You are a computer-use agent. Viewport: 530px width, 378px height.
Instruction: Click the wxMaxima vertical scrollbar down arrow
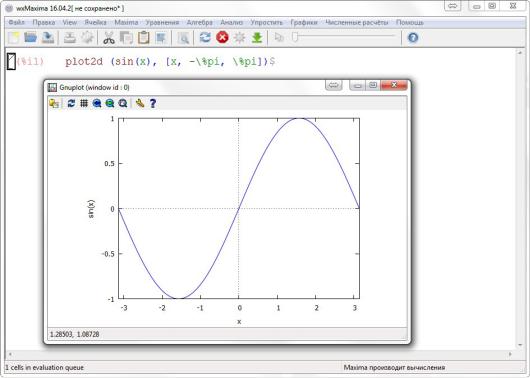click(x=520, y=345)
